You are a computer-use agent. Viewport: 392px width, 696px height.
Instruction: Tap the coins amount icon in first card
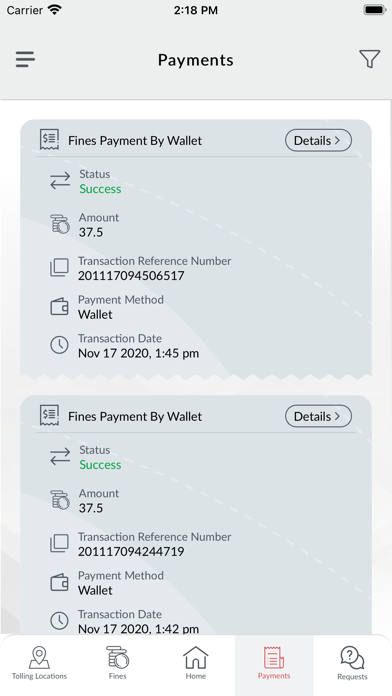[59, 224]
